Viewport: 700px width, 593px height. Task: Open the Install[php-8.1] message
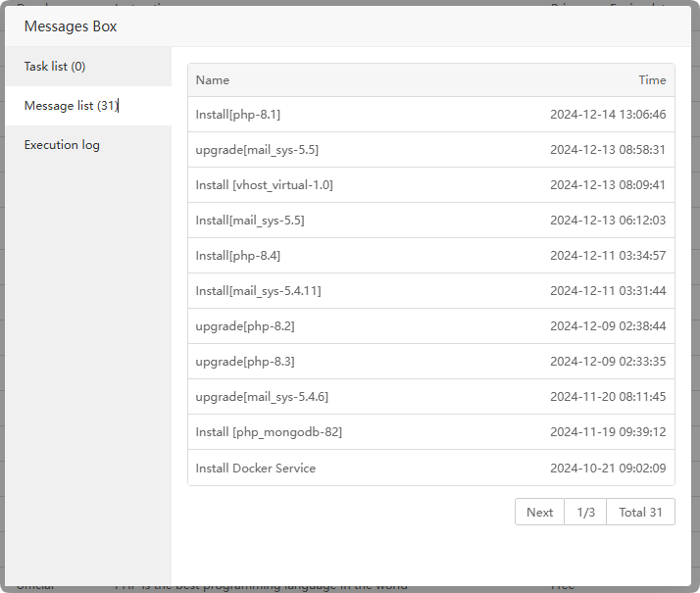coord(238,115)
